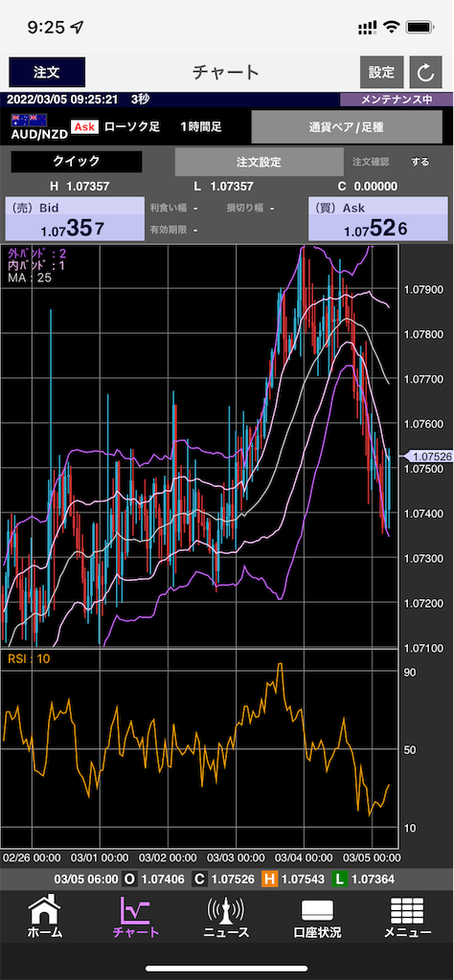The width and height of the screenshot is (454, 980).
Task: Open the 口座状況 account status tab
Action: click(x=318, y=918)
